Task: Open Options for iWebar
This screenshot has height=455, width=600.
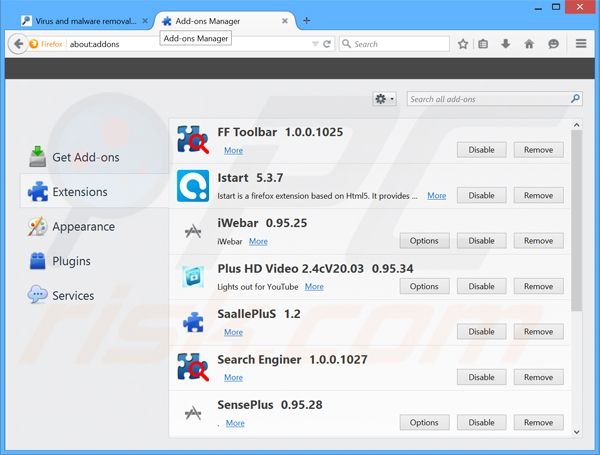Action: (424, 241)
